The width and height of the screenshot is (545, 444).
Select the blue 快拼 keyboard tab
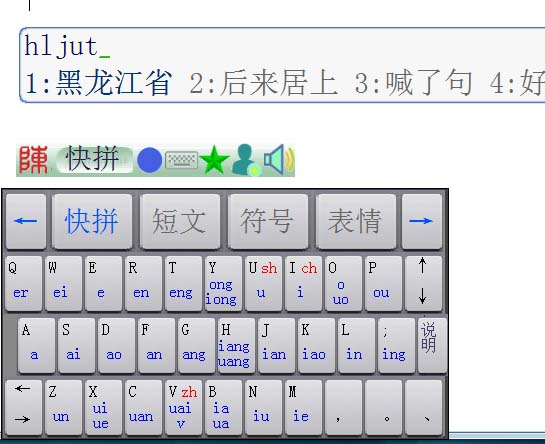[92, 221]
